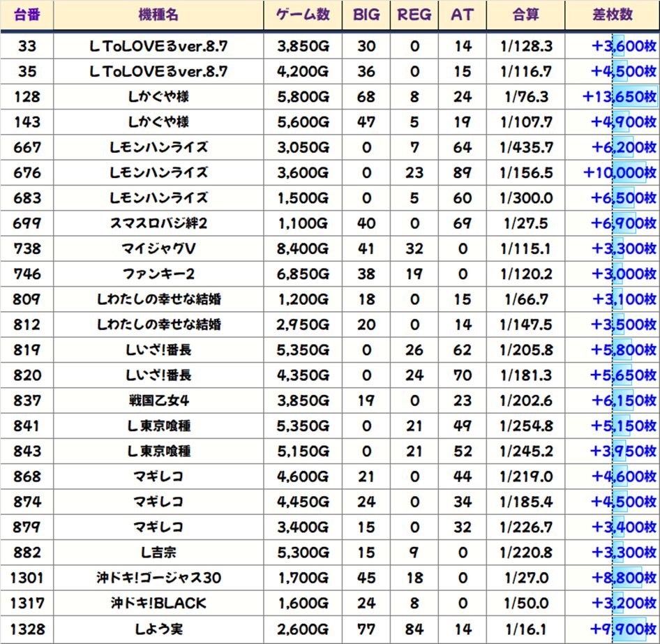Click the ゲーム数 column header
This screenshot has height=644, width=660.
tap(303, 15)
